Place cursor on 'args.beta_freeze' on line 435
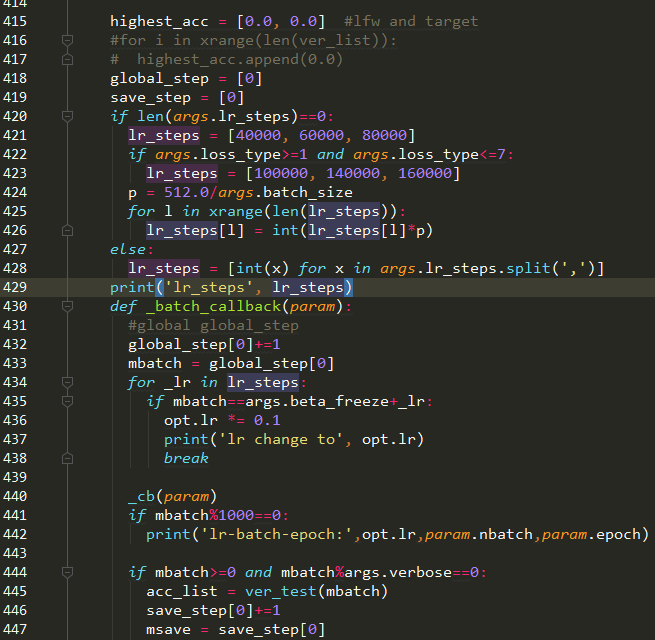Viewport: 655px width, 640px height. click(317, 401)
